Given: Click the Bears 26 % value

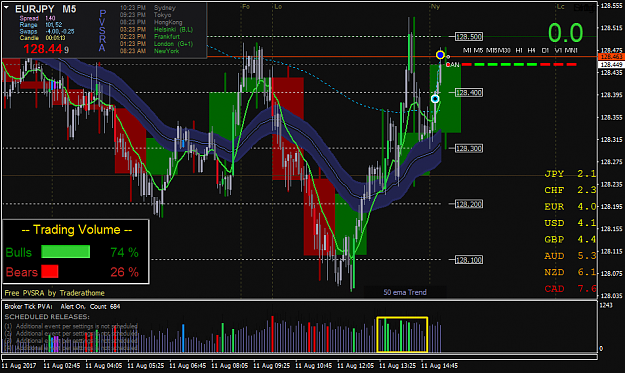Looking at the screenshot, I should pos(124,272).
